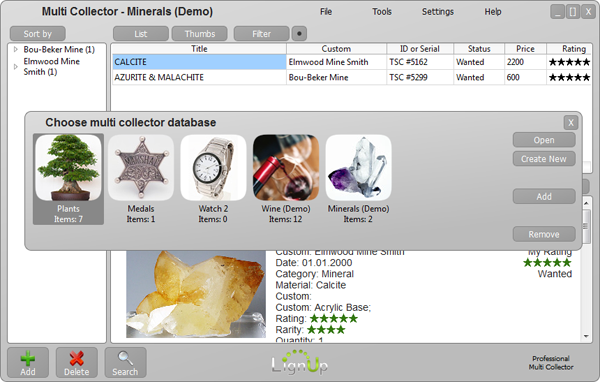This screenshot has height=382, width=600.
Task: Select the Medals sheriff star icon
Action: pos(141,168)
